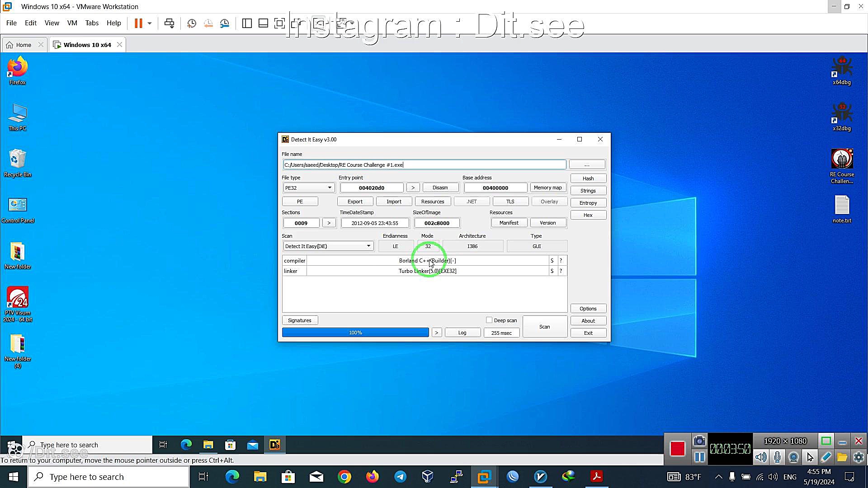
Task: Click the Import button
Action: [x=394, y=202]
